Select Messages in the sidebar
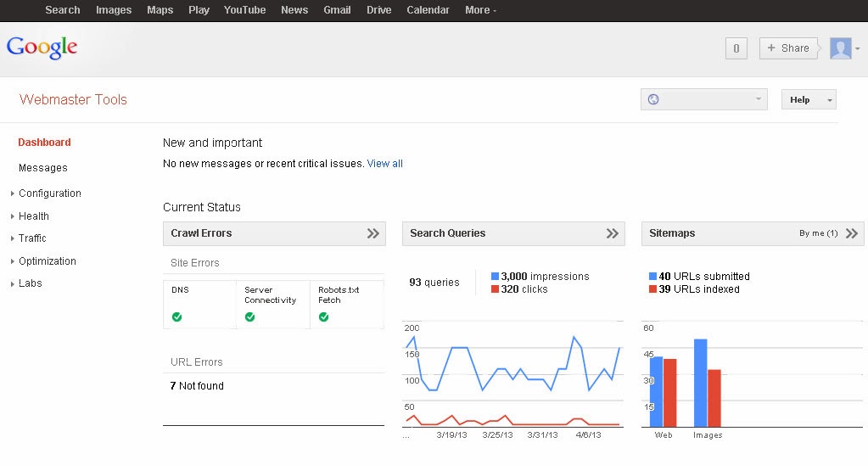This screenshot has width=868, height=465. [x=43, y=168]
